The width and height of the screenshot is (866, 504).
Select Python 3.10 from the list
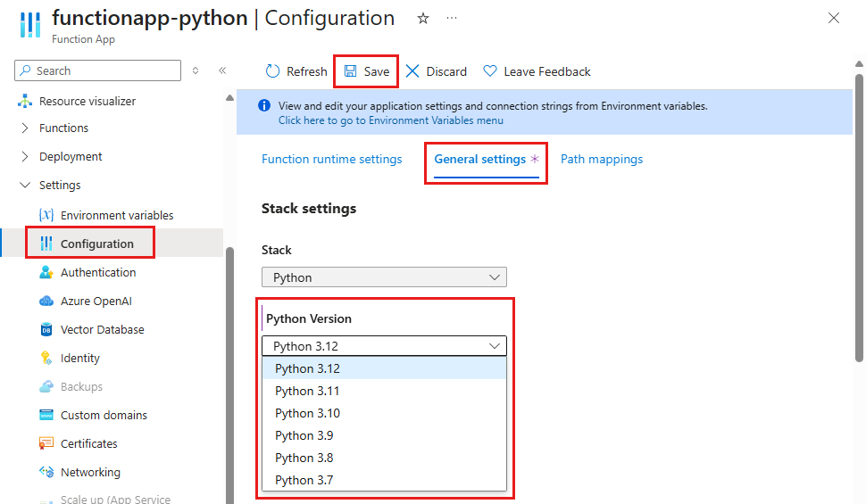384,413
